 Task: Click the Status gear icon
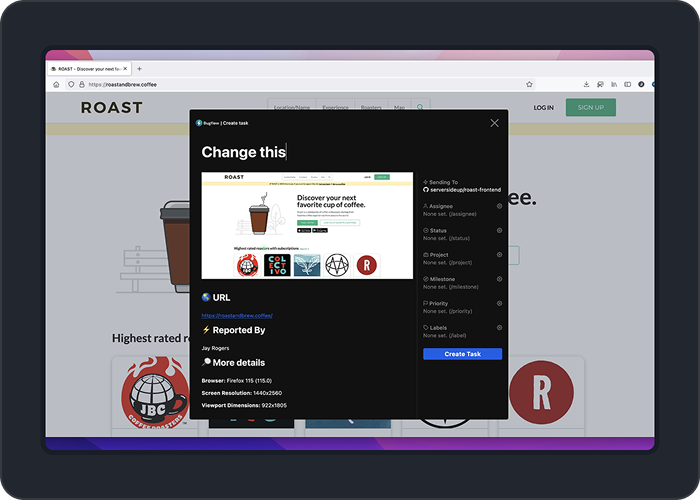pos(499,231)
